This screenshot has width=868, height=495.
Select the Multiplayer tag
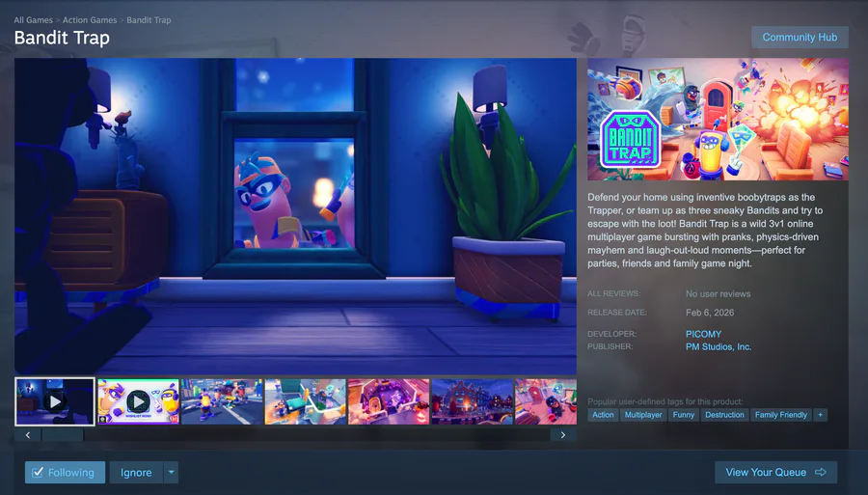(642, 415)
